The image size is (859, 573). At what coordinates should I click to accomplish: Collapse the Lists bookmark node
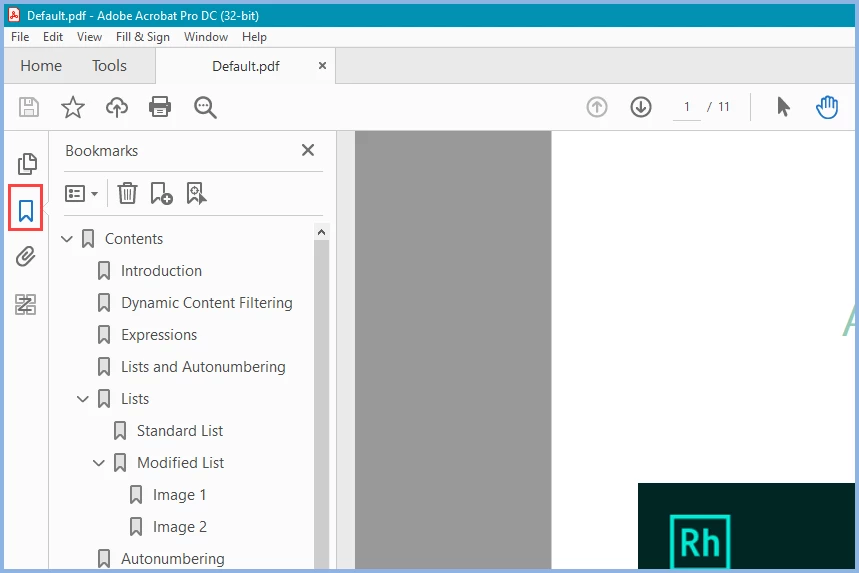tap(83, 399)
